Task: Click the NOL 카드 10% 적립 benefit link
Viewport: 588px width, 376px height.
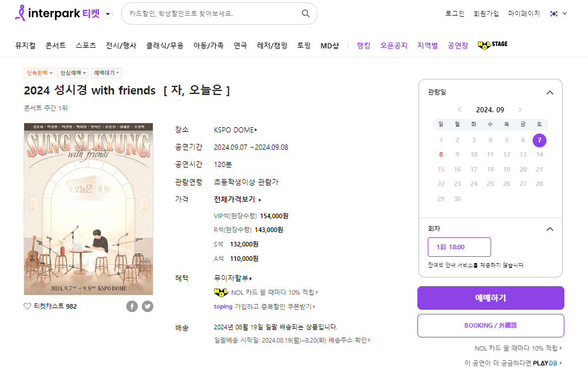Action: coord(266,293)
